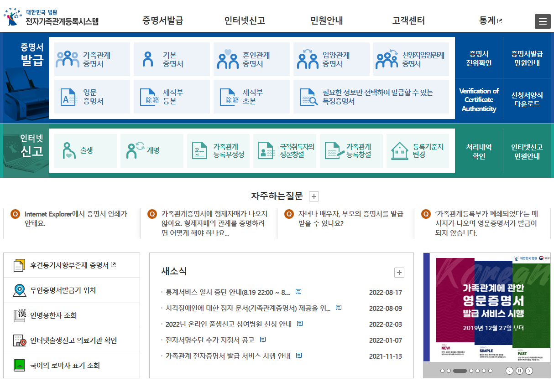Click the 대한민국 법원 site logo

click(x=51, y=17)
